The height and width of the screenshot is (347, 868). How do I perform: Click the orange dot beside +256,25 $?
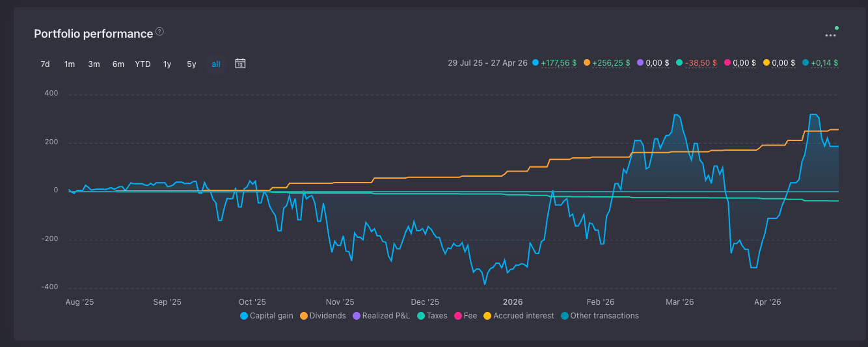[x=587, y=63]
